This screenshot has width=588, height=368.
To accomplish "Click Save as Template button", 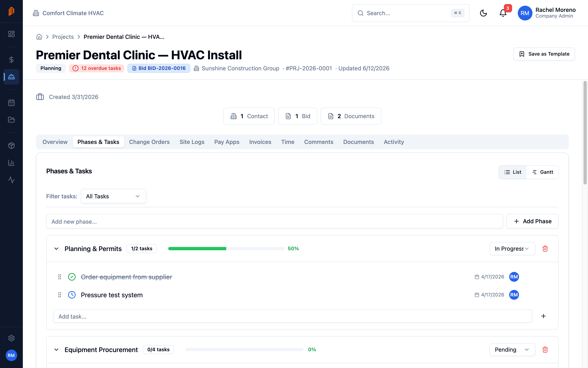I will (544, 54).
